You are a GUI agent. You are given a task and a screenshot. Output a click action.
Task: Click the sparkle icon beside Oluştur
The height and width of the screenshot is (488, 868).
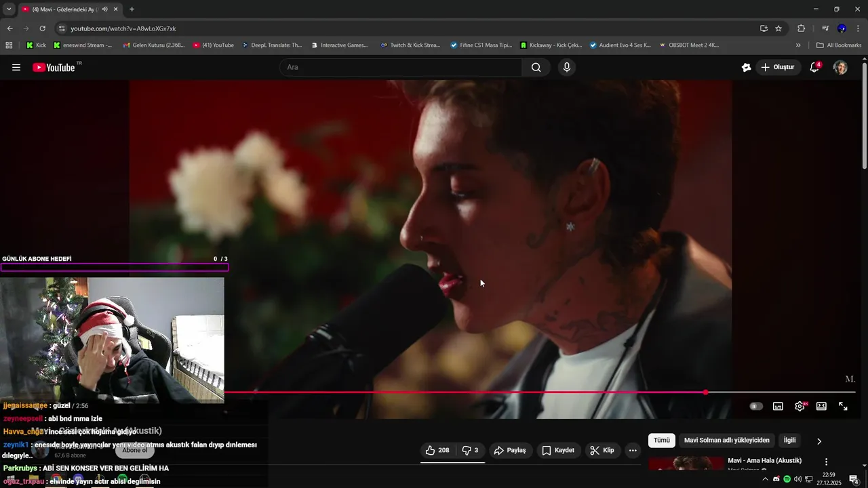(x=746, y=67)
